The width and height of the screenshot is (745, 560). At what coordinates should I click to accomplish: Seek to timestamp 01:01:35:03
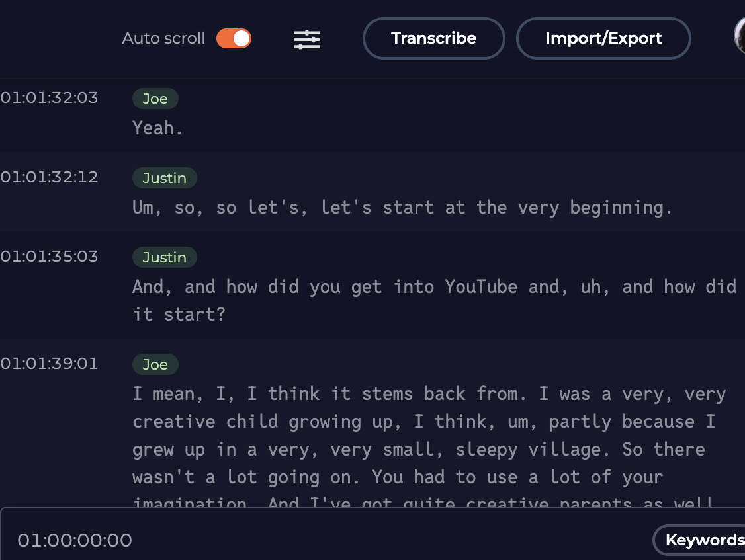pyautogui.click(x=49, y=257)
